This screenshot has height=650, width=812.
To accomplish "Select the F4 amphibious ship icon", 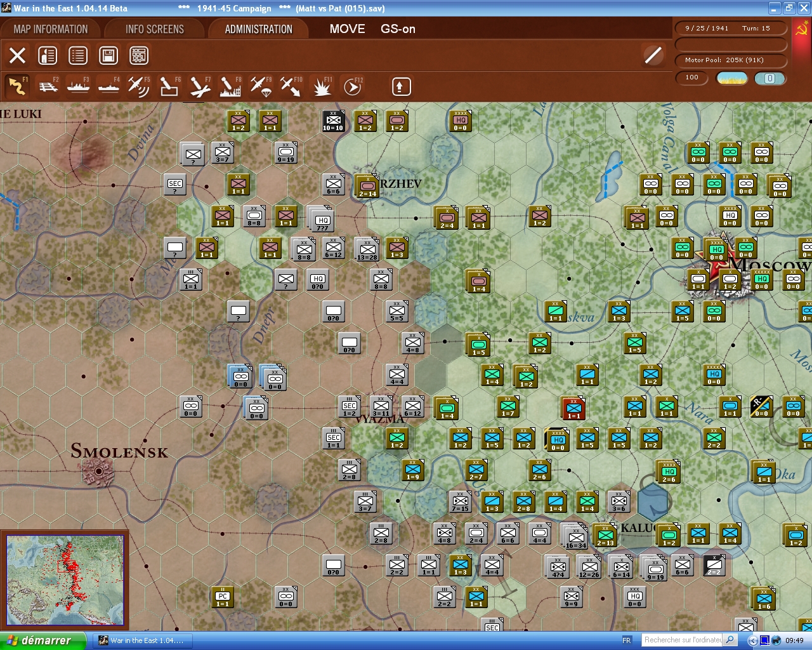I will tap(108, 86).
